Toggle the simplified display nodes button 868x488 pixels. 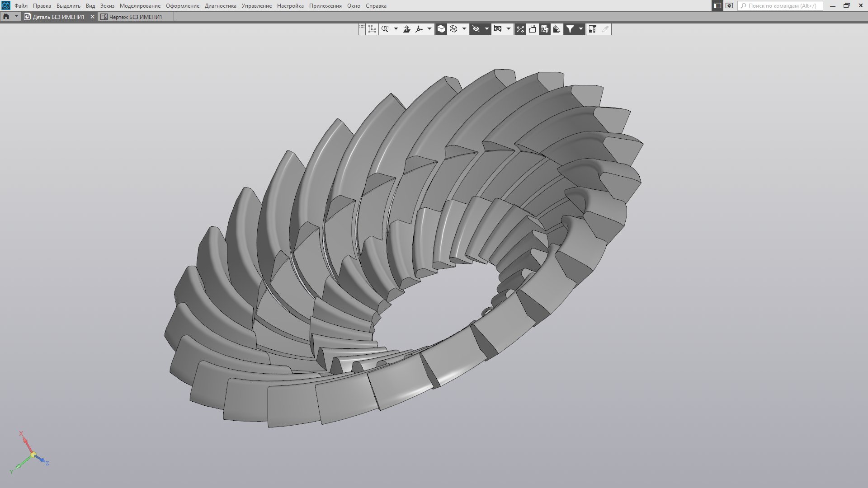point(520,29)
